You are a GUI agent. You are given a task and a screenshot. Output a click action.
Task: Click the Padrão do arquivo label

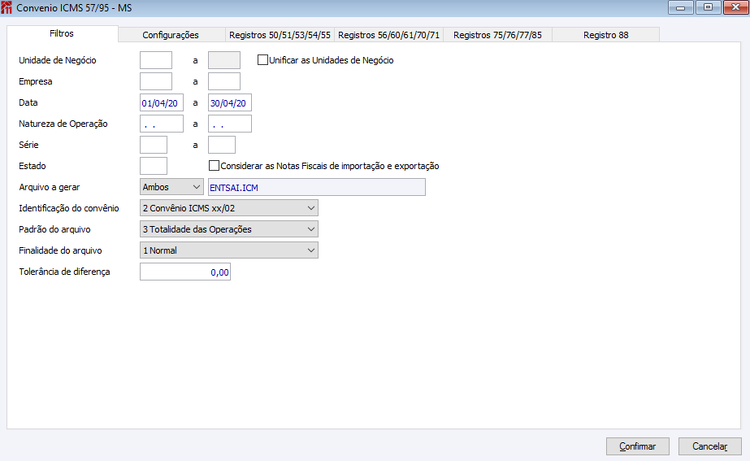(x=55, y=229)
